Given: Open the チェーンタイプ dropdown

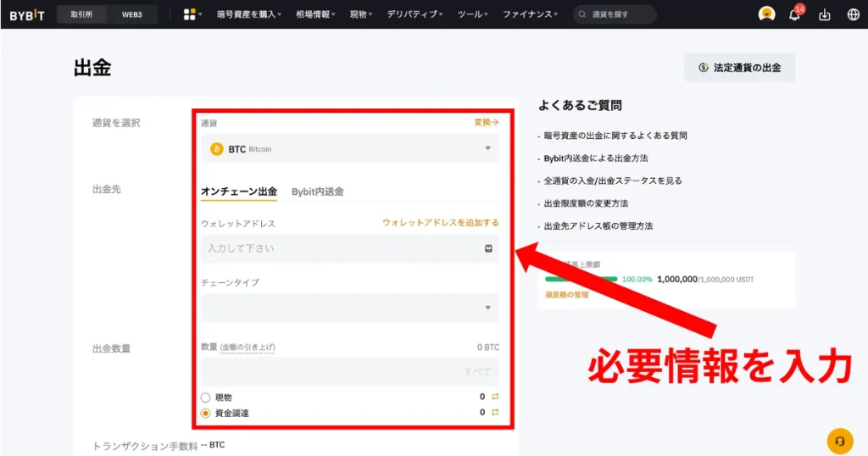Looking at the screenshot, I should tap(350, 308).
